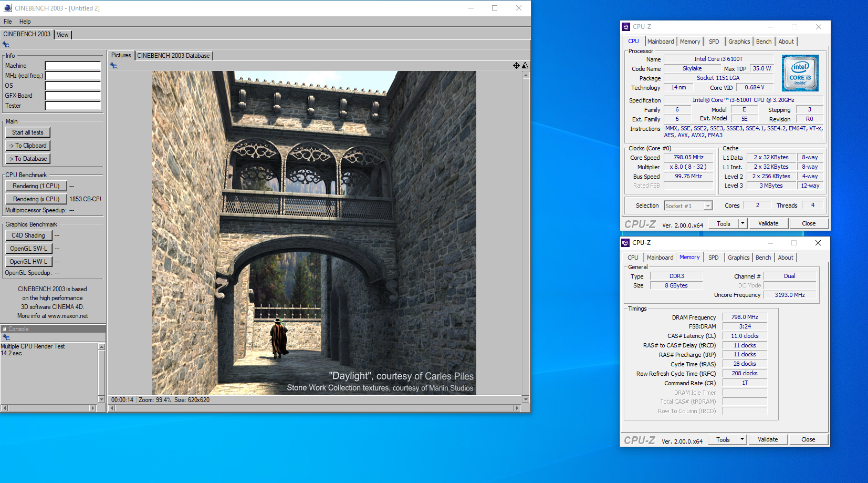Click the picture vertical scrollbar down arrow
The width and height of the screenshot is (868, 483).
526,399
